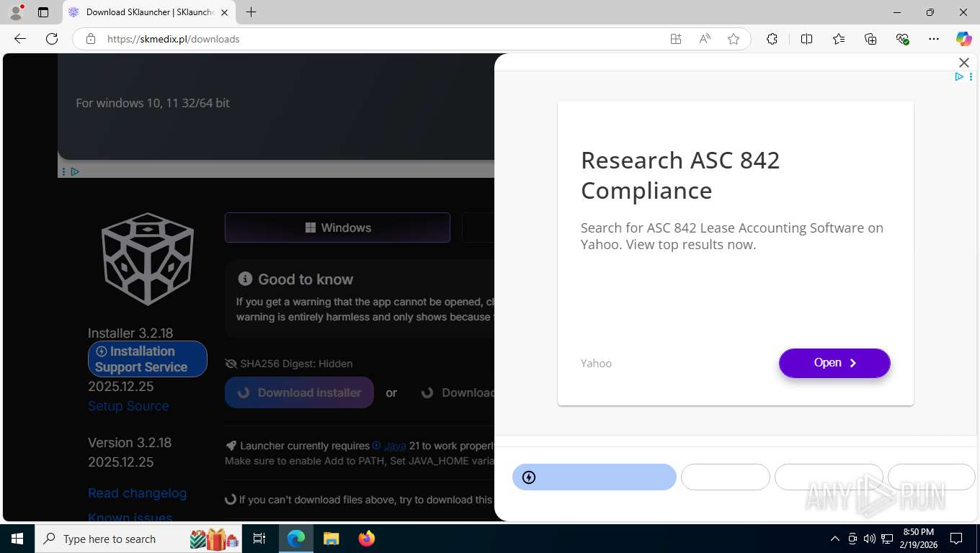Open the Edge app available icon
Screen dimensions: 980x553
click(676, 39)
